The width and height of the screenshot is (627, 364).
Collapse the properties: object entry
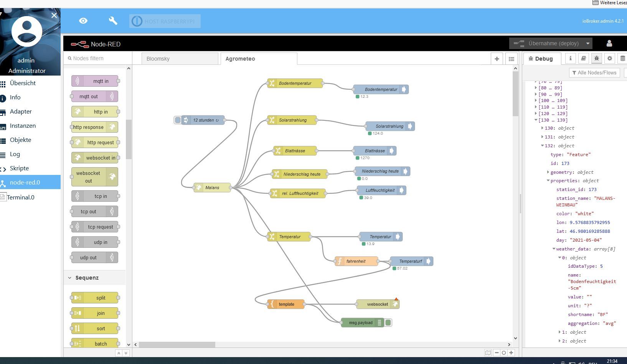(x=548, y=181)
